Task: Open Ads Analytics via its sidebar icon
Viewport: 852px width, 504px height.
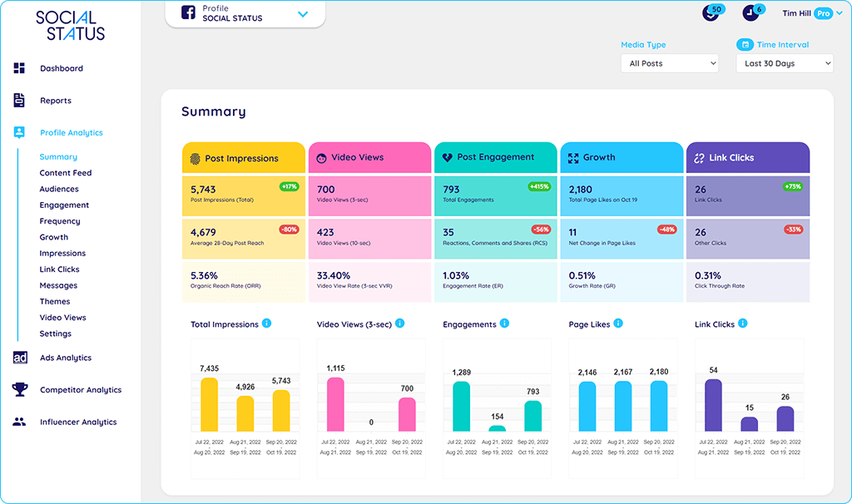Action: (x=19, y=357)
